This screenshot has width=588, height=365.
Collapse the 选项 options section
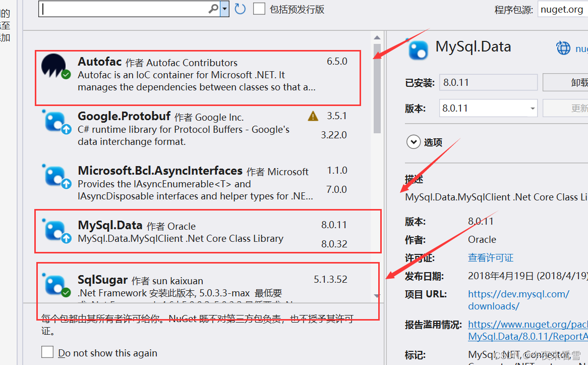tap(413, 142)
